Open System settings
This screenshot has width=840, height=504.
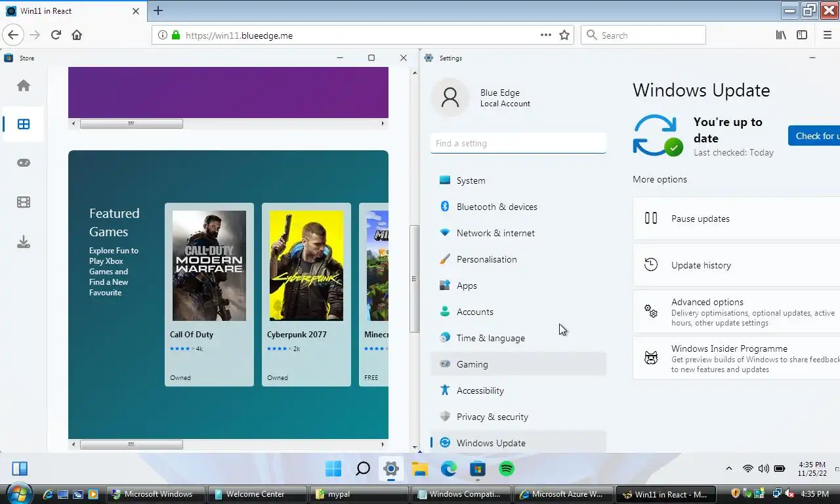coord(518,180)
